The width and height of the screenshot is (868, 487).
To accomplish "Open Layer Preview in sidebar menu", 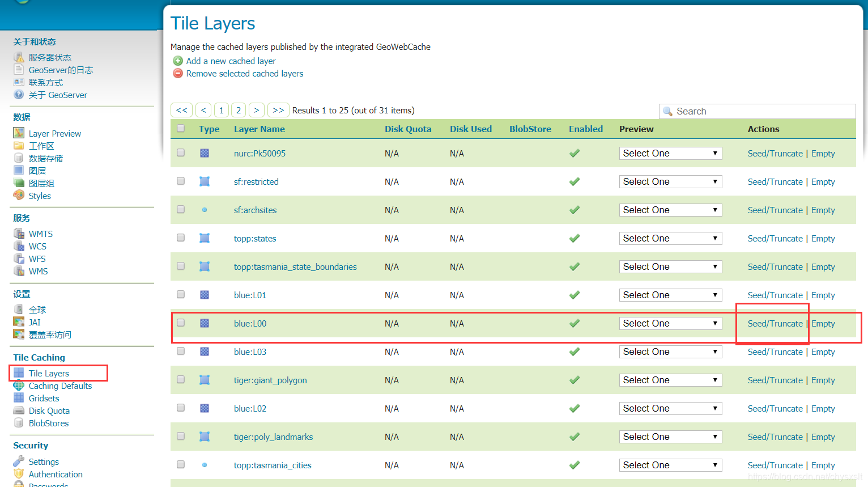I will pyautogui.click(x=55, y=133).
